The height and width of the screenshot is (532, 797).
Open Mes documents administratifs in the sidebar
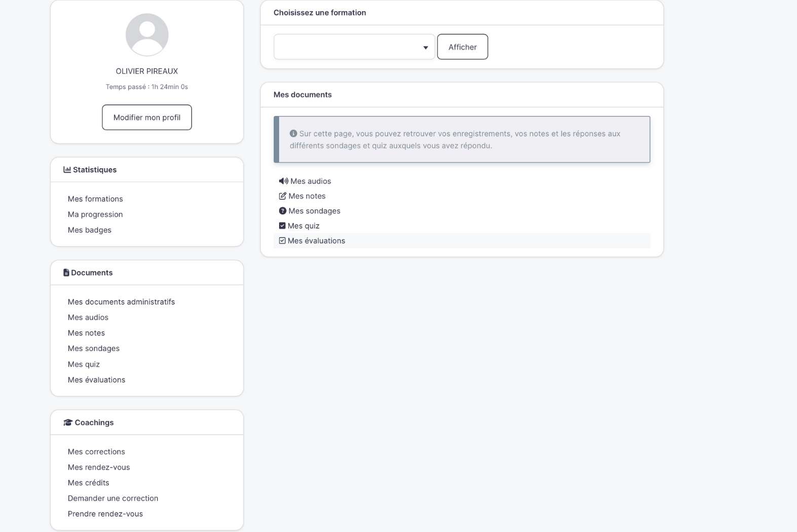(x=121, y=302)
